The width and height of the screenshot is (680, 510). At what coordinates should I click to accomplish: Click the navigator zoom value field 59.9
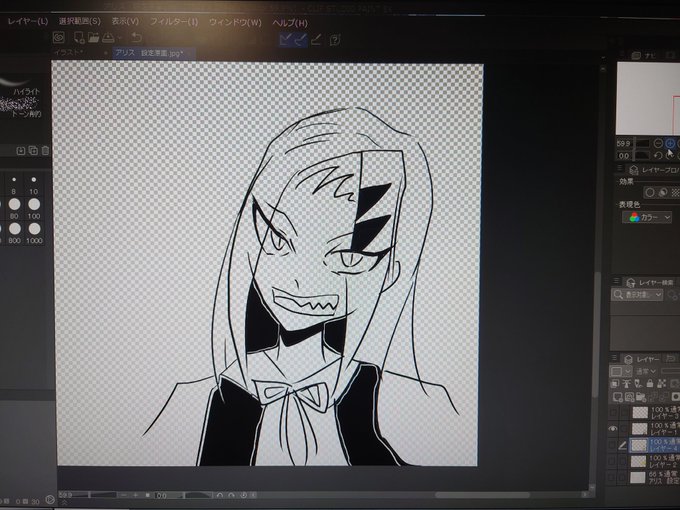[x=625, y=143]
